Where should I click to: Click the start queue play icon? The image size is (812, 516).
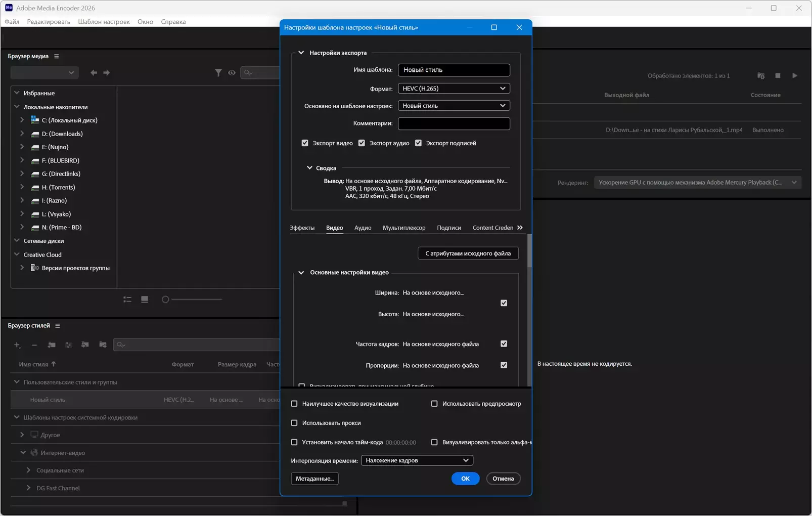[x=794, y=76]
